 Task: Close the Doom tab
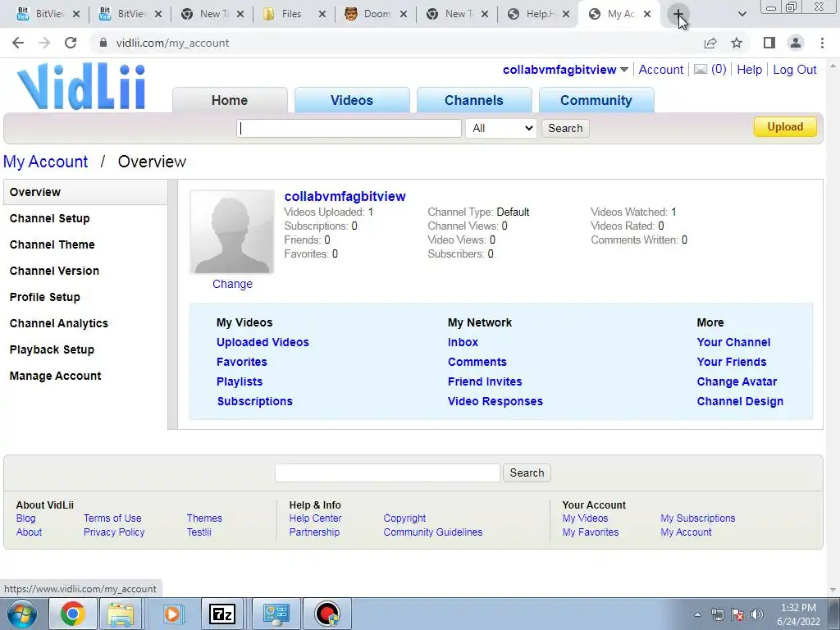coord(404,15)
